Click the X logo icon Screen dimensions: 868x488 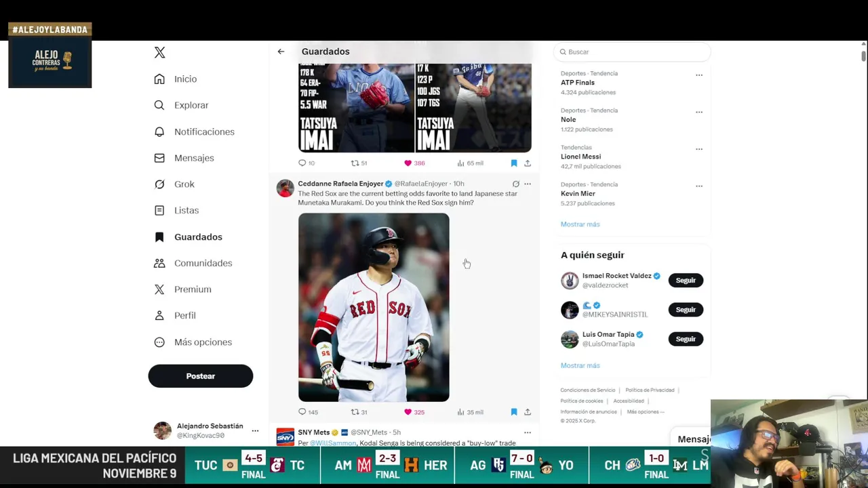point(159,52)
